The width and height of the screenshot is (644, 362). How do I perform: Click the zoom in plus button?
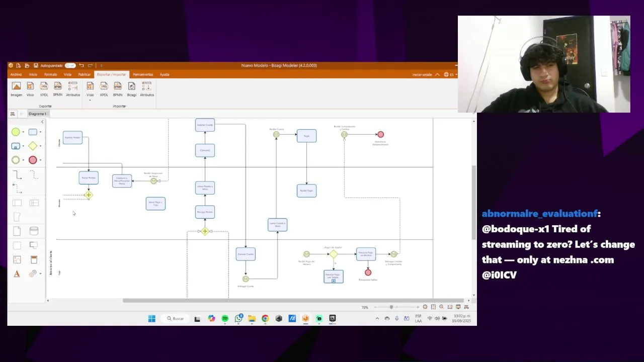point(417,307)
